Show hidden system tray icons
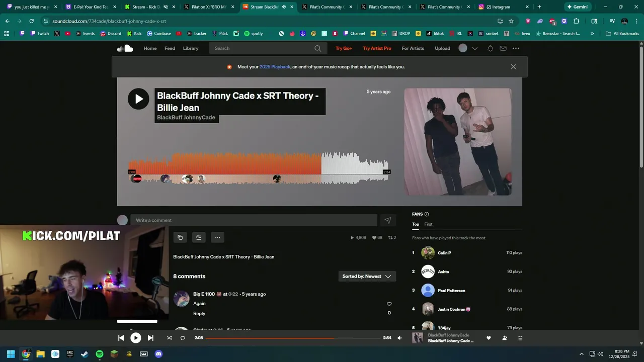Viewport: 644px width, 362px height. point(582,354)
